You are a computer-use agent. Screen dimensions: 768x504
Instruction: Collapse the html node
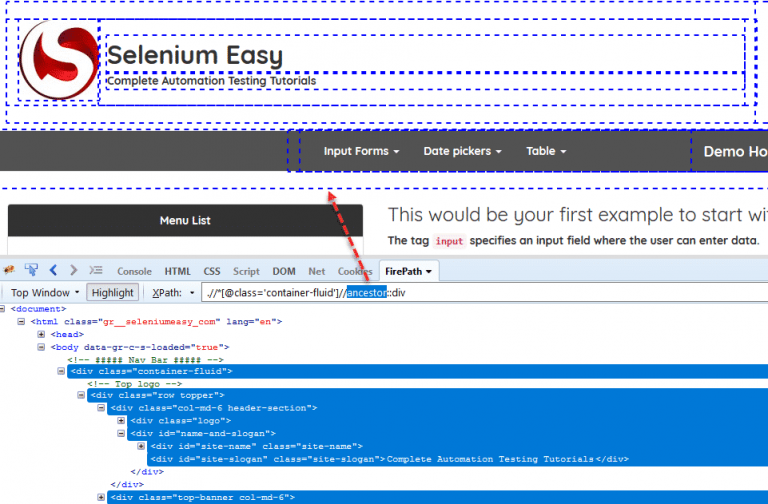pyautogui.click(x=21, y=322)
